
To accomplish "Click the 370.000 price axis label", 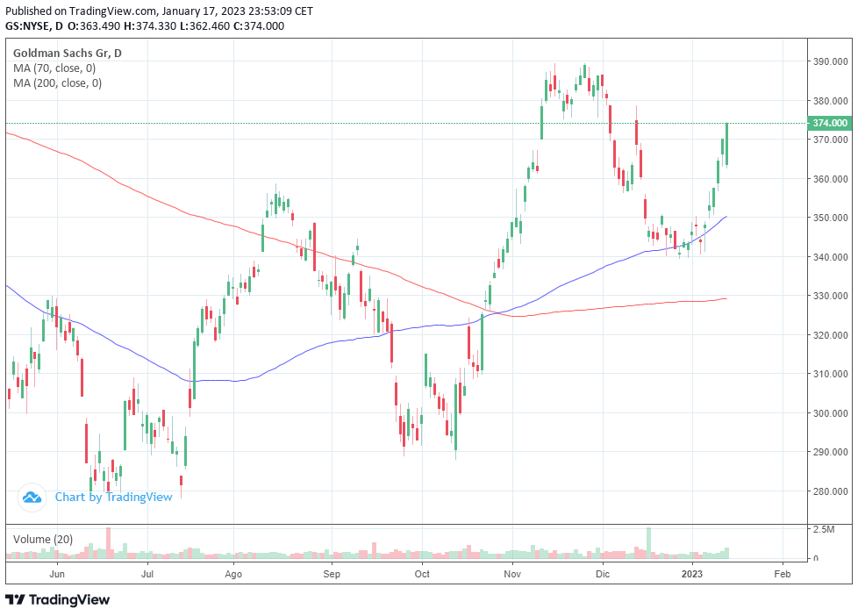I will click(x=830, y=140).
